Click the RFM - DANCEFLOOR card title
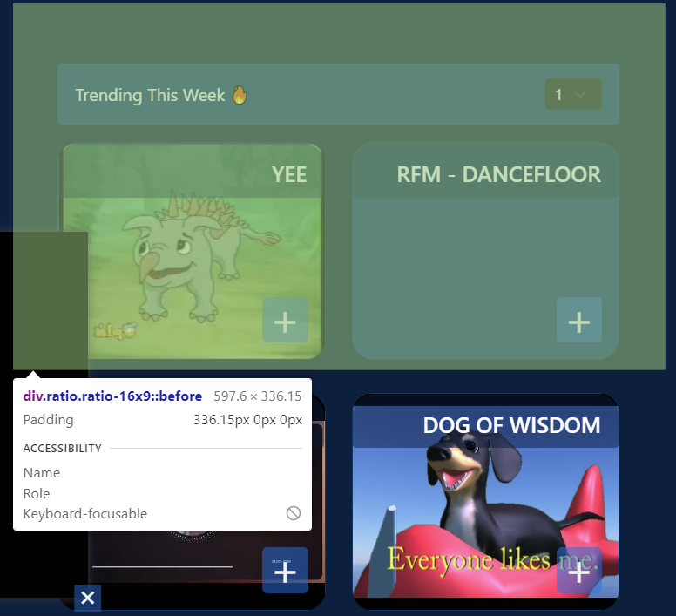Viewport: 676px width, 616px height. [x=498, y=174]
